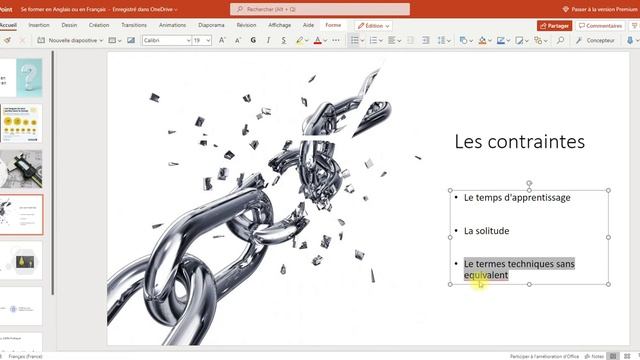Expand the slide layout dropdown arrow

coord(120,40)
